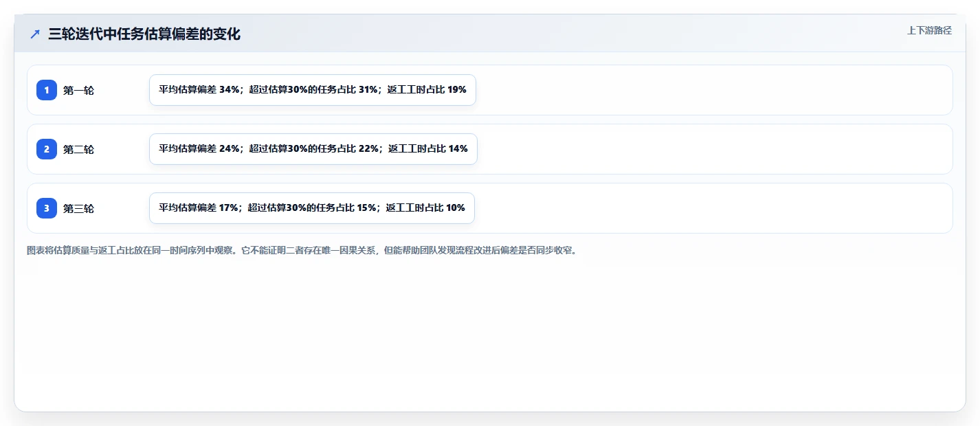Screen dimensions: 980x426
Task: Click the footnote starting 图表将估算质量
Action: pyautogui.click(x=303, y=251)
